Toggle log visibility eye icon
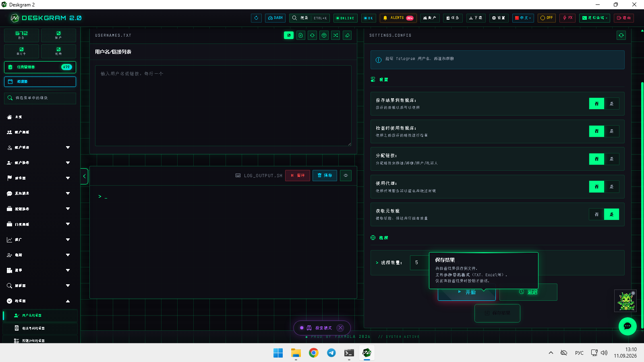The image size is (644, 362). [346, 176]
